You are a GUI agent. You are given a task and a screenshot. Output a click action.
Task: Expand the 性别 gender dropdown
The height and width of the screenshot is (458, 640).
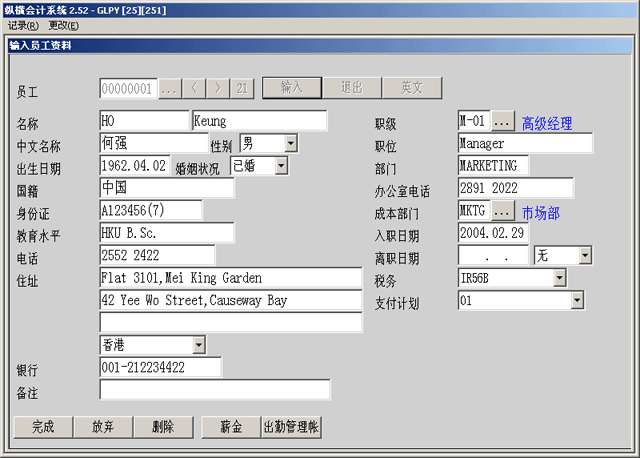(291, 143)
